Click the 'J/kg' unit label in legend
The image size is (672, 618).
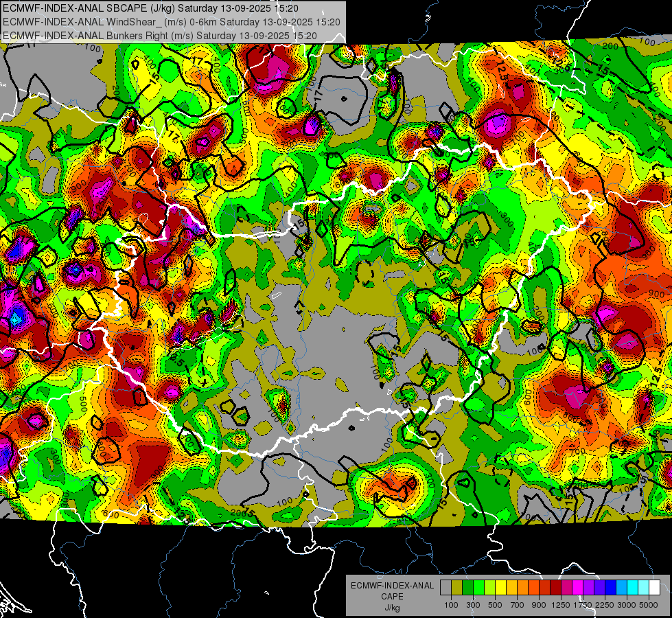392,608
